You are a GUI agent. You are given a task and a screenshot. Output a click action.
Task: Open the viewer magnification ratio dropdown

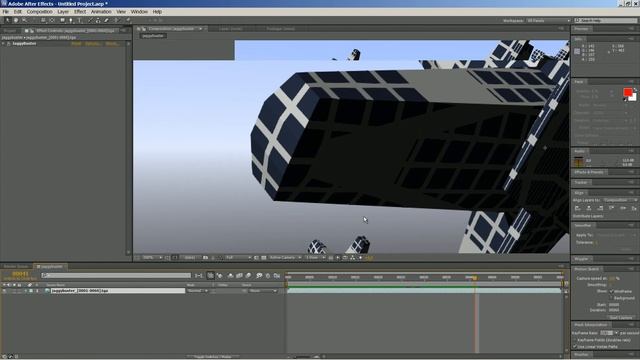click(x=152, y=258)
